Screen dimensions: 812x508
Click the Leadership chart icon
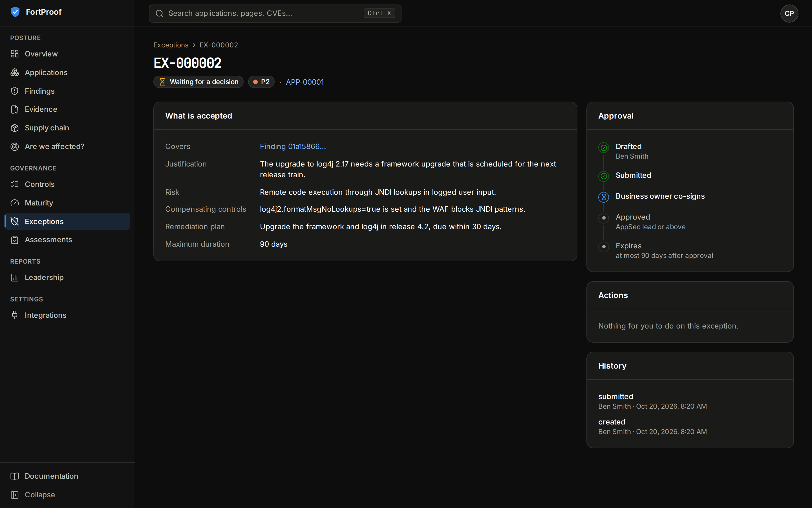(x=14, y=277)
